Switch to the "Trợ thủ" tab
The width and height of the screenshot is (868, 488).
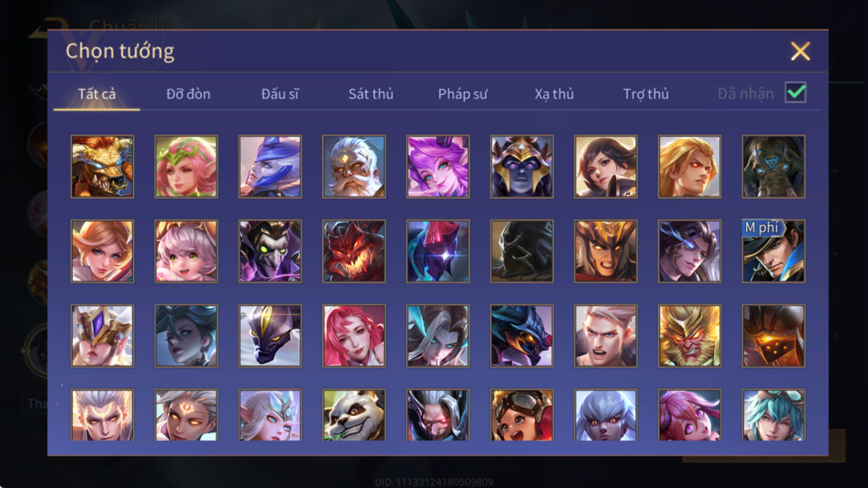646,94
